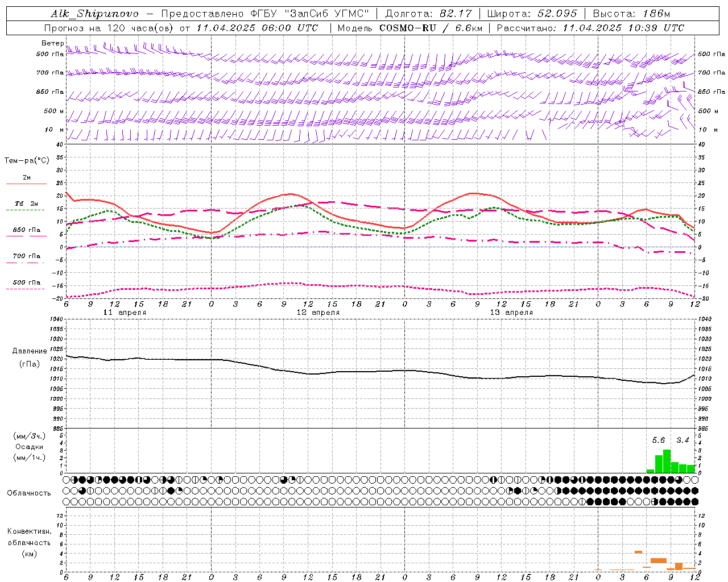Click the 40 value on right temperature axis
Image resolution: width=728 pixels, height=582 pixels.
click(x=701, y=144)
